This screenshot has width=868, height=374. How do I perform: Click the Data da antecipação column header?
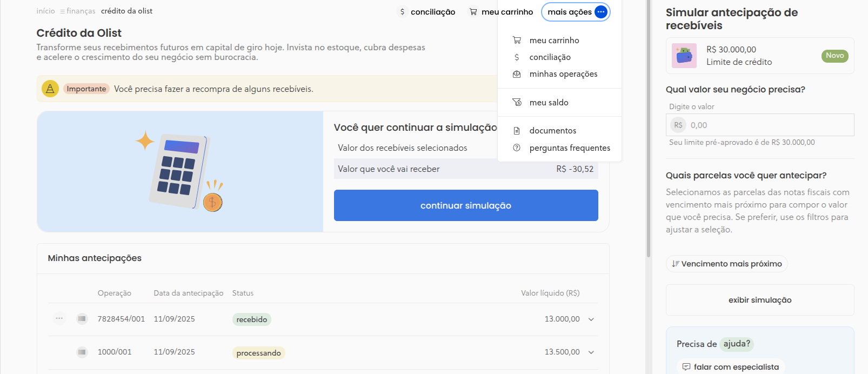(x=189, y=293)
